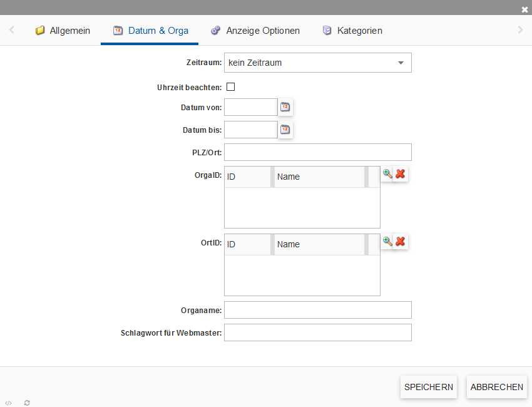This screenshot has width=532, height=407.
Task: Close the dialog with the top-right X
Action: (x=524, y=9)
